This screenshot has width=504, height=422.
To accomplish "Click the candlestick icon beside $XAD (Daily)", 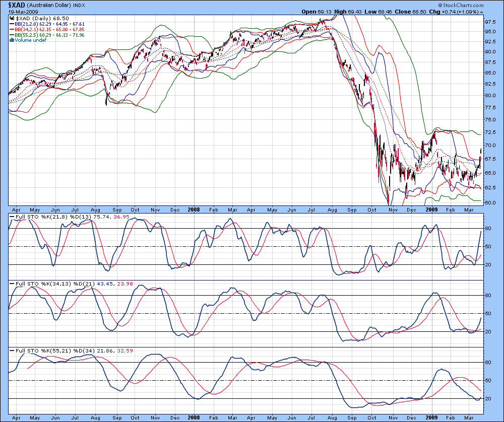I will (12, 19).
